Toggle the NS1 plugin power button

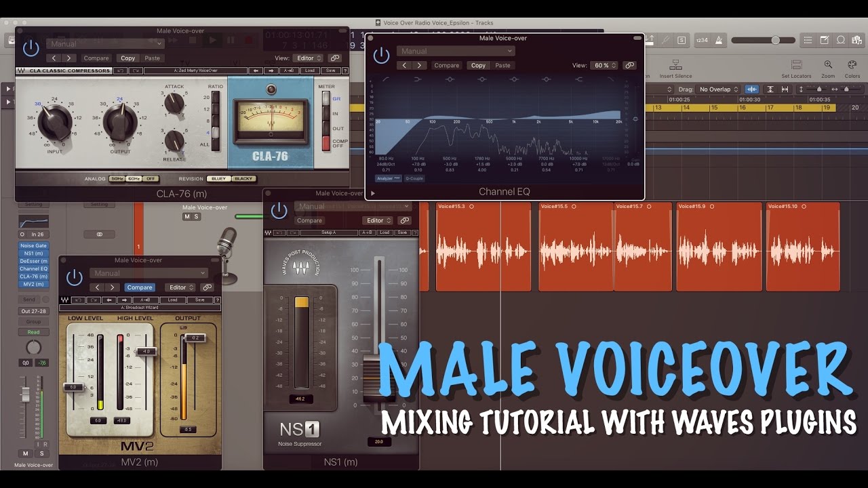pyautogui.click(x=279, y=210)
